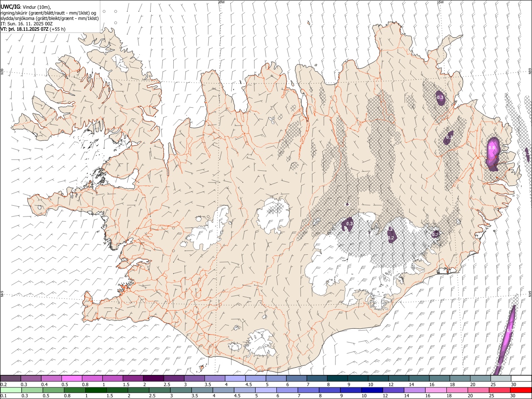This screenshot has height=399, width=532.
Task: Pick the deep blue swatch labeled 10 in lower legend
Action: coord(372,390)
